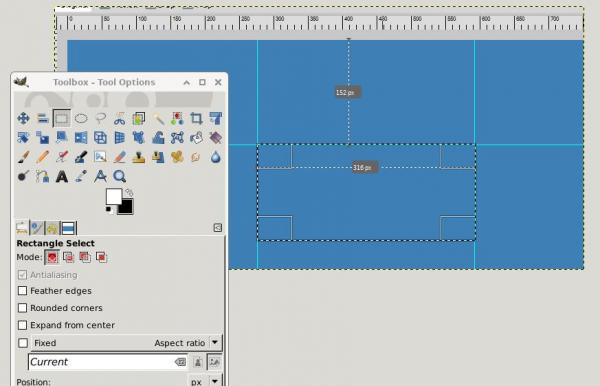The width and height of the screenshot is (600, 386).
Task: Click the white foreground color swatch
Action: 114,197
